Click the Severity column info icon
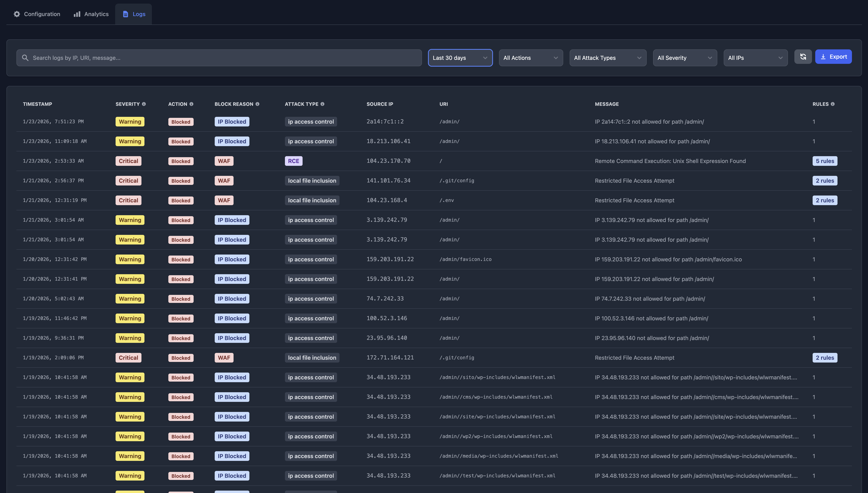The width and height of the screenshot is (868, 493). tap(144, 104)
